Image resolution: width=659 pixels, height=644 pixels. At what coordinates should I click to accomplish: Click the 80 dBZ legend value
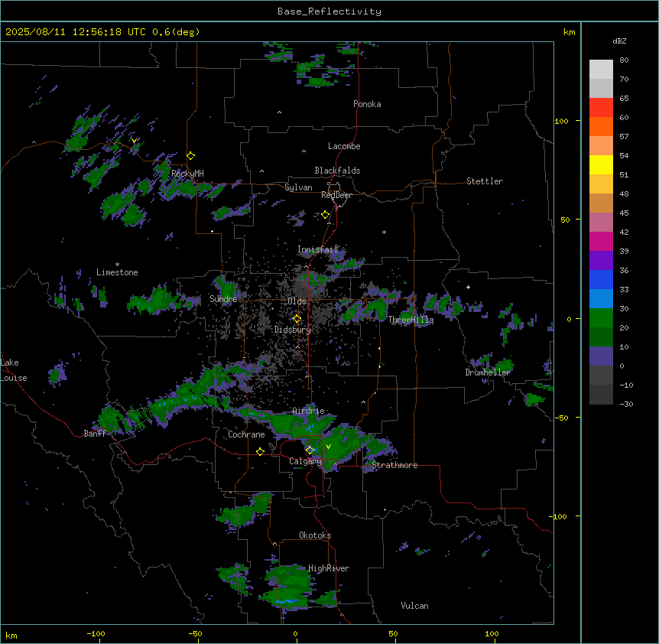tap(624, 60)
